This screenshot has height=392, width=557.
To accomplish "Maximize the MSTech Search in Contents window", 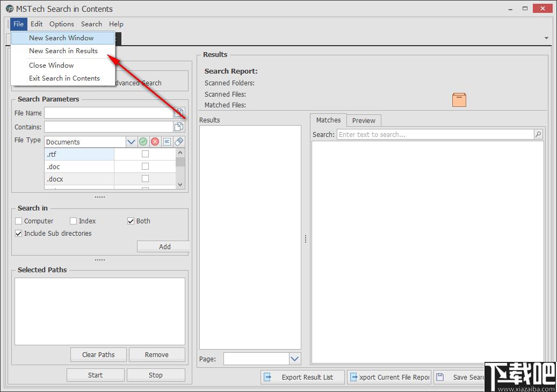I will click(x=525, y=9).
